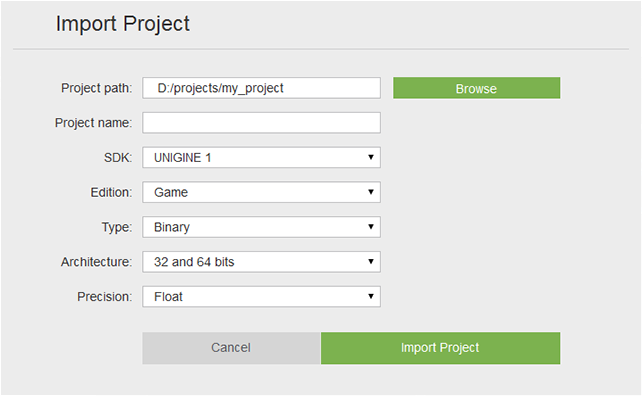Image resolution: width=642 pixels, height=396 pixels.
Task: Click the Import Project heading title
Action: 123,24
